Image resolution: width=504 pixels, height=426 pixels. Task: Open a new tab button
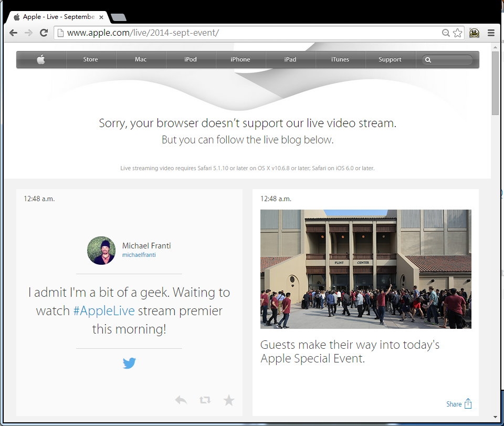tap(119, 17)
